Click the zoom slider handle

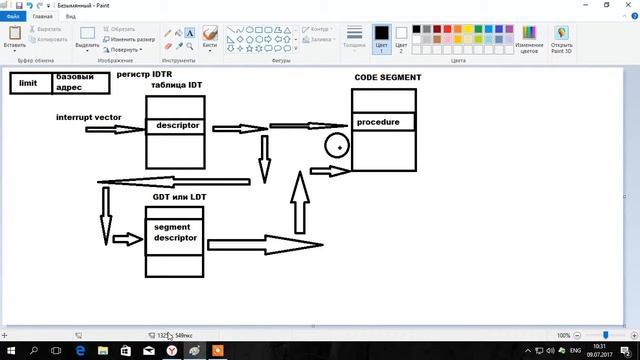[x=606, y=335]
